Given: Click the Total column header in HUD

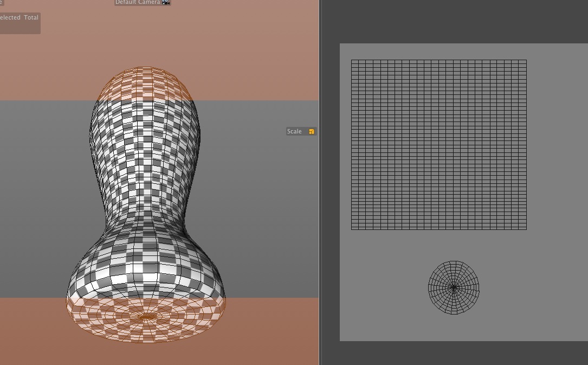Looking at the screenshot, I should pos(31,17).
